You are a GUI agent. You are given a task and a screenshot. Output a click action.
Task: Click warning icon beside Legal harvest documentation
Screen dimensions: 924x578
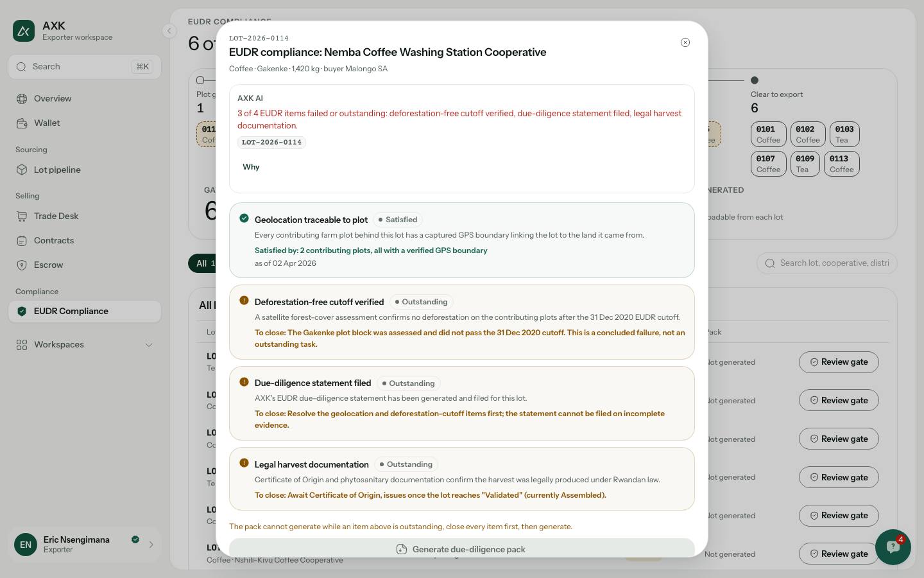pos(244,463)
